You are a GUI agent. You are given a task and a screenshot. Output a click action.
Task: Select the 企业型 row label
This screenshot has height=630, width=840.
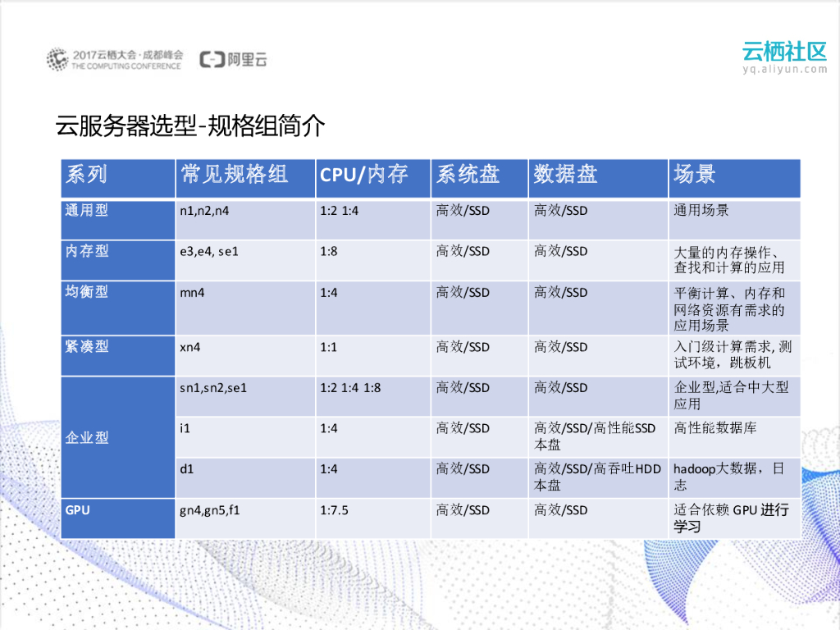point(87,438)
